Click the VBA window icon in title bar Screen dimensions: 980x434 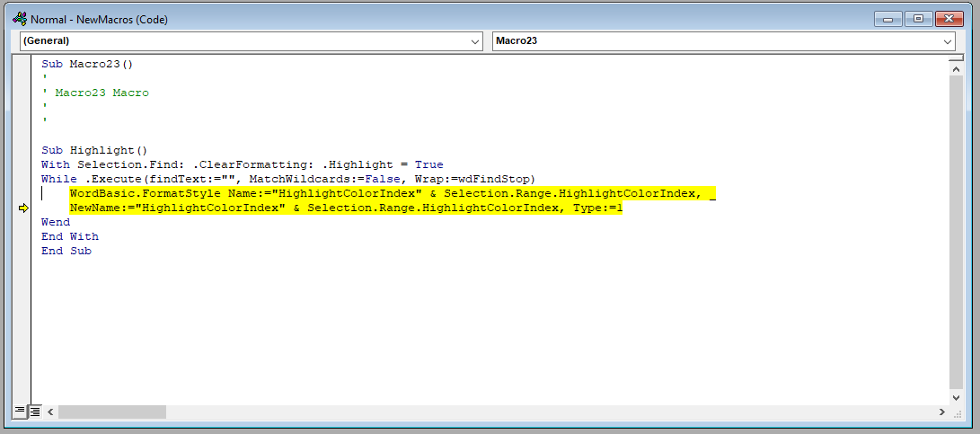[20, 19]
